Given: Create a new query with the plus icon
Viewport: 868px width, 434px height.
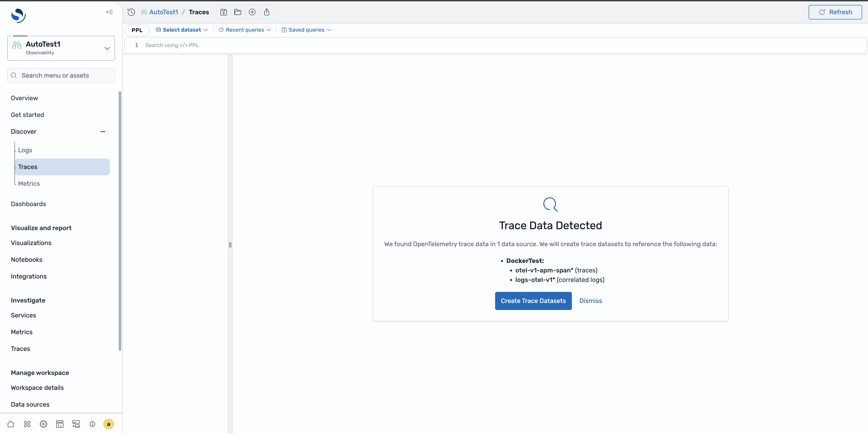Looking at the screenshot, I should [x=252, y=12].
